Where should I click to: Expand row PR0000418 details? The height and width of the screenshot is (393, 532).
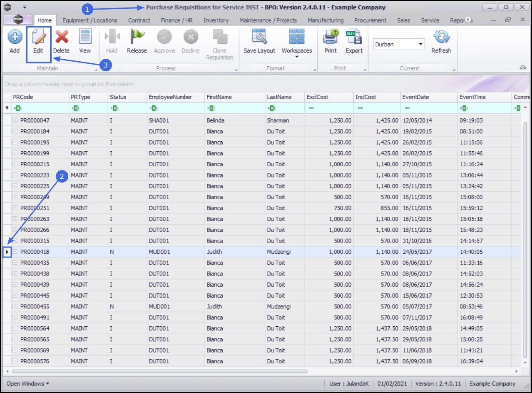click(x=15, y=252)
